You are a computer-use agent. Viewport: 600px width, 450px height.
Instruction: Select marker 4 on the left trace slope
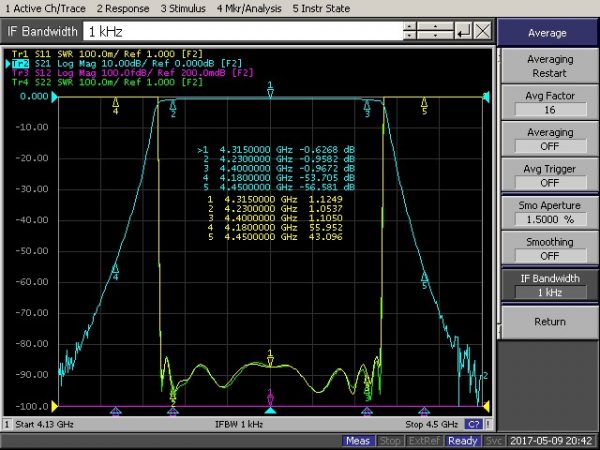(116, 268)
